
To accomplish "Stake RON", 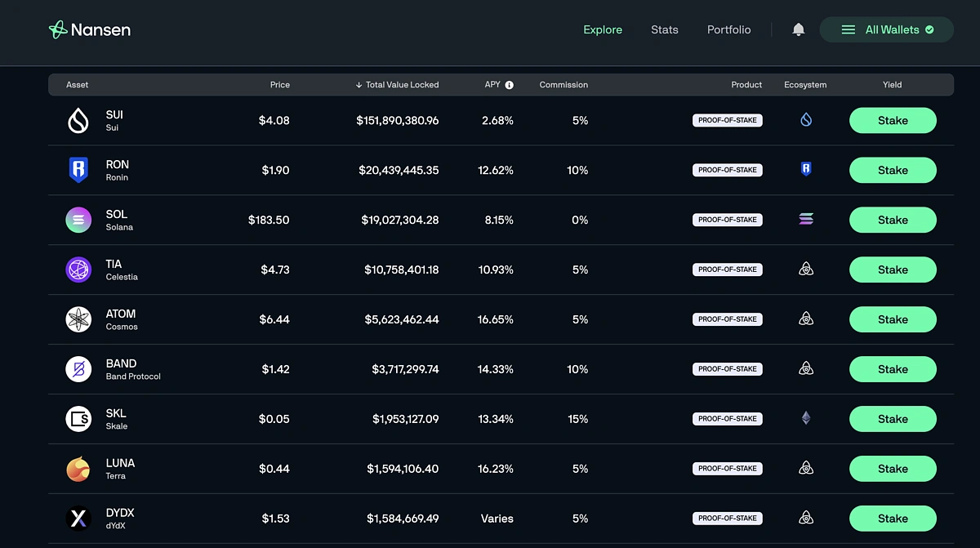I will [893, 171].
